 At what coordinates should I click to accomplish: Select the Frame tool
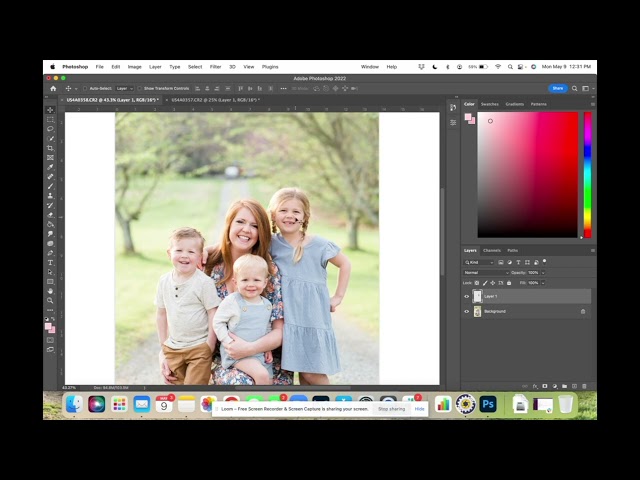pos(50,158)
